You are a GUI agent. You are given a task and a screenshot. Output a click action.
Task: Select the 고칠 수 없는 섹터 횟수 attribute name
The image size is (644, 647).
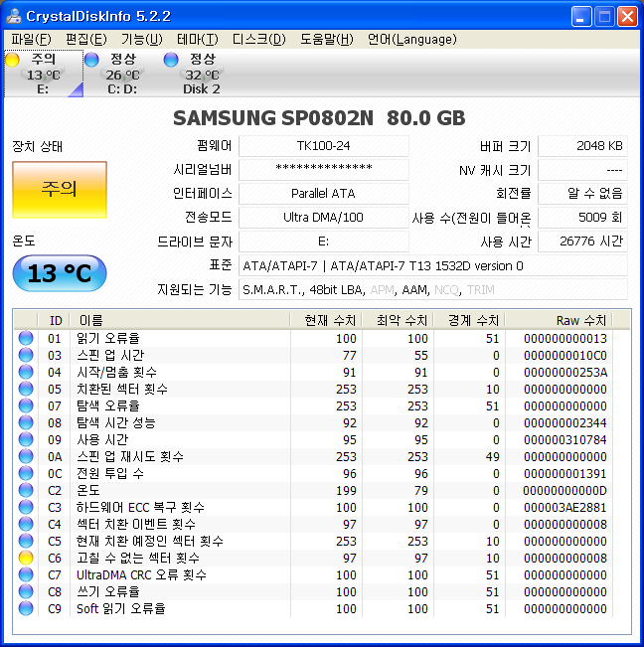pyautogui.click(x=138, y=559)
